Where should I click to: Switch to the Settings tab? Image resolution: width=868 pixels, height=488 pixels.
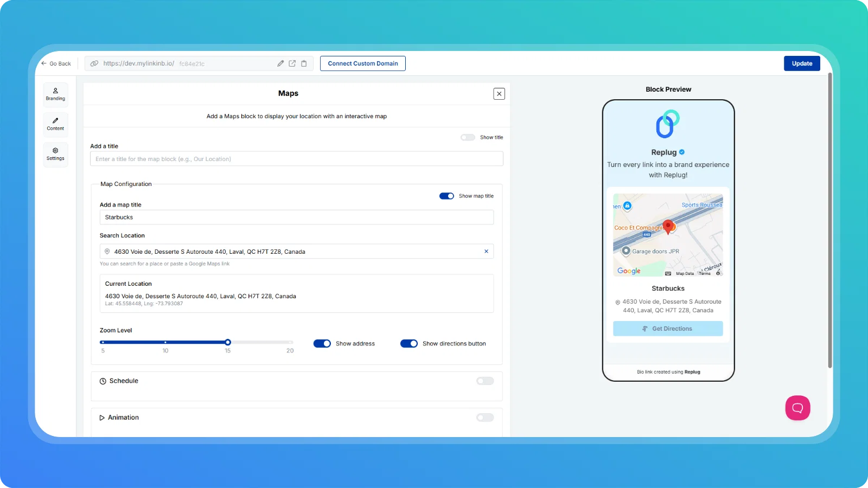(x=55, y=154)
